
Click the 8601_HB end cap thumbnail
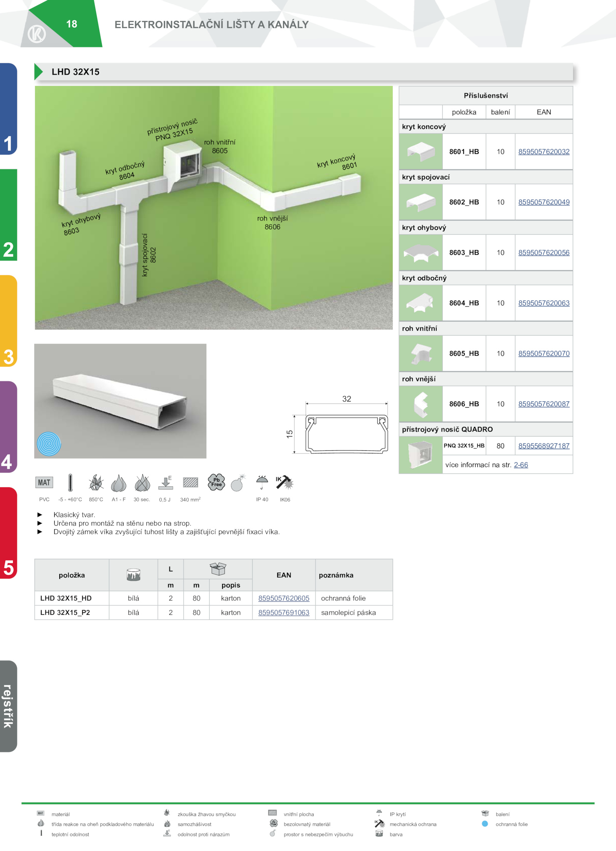[x=421, y=152]
